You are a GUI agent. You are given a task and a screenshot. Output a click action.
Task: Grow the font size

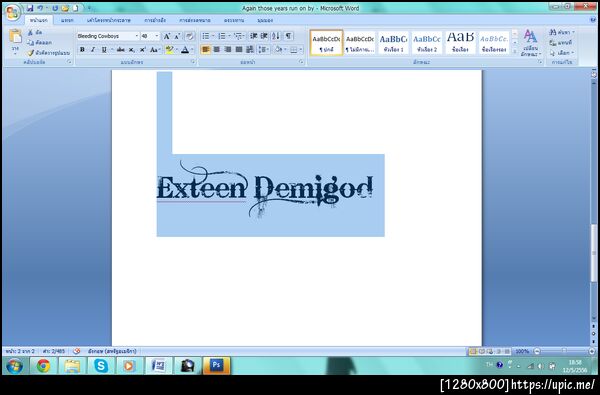[166, 36]
